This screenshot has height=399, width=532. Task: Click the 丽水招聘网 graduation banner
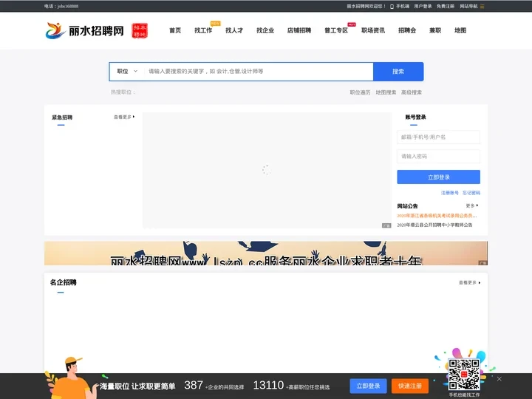pyautogui.click(x=266, y=253)
